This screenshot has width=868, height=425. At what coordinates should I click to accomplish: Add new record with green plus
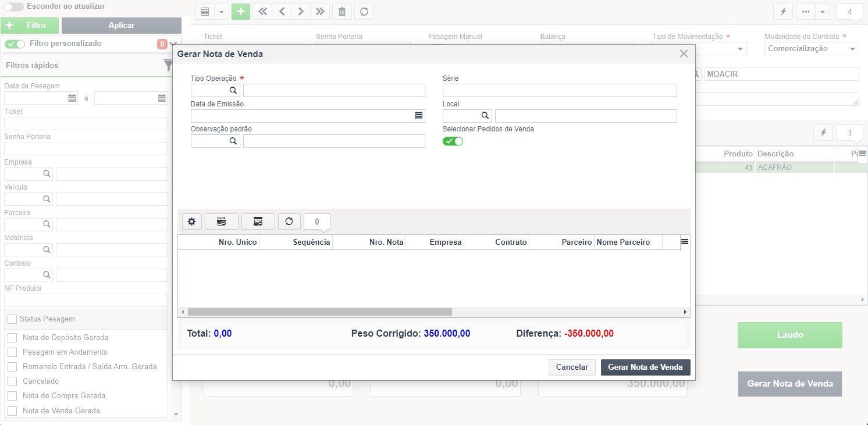tap(241, 12)
